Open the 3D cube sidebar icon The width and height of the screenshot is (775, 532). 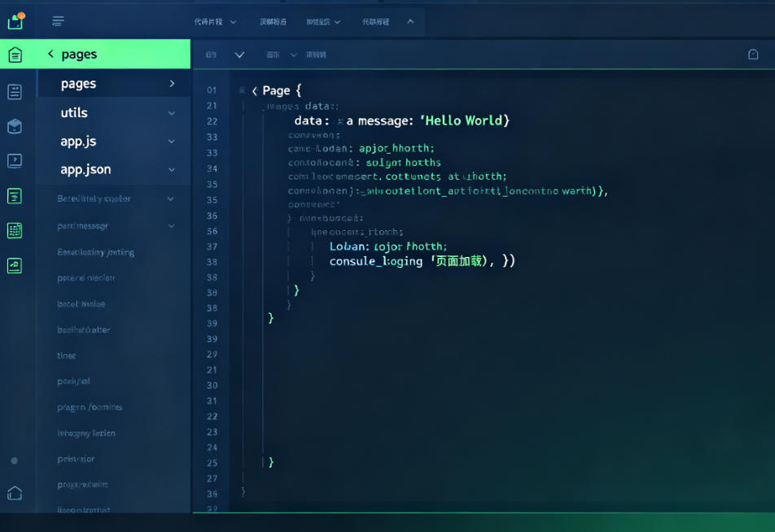pos(15,126)
